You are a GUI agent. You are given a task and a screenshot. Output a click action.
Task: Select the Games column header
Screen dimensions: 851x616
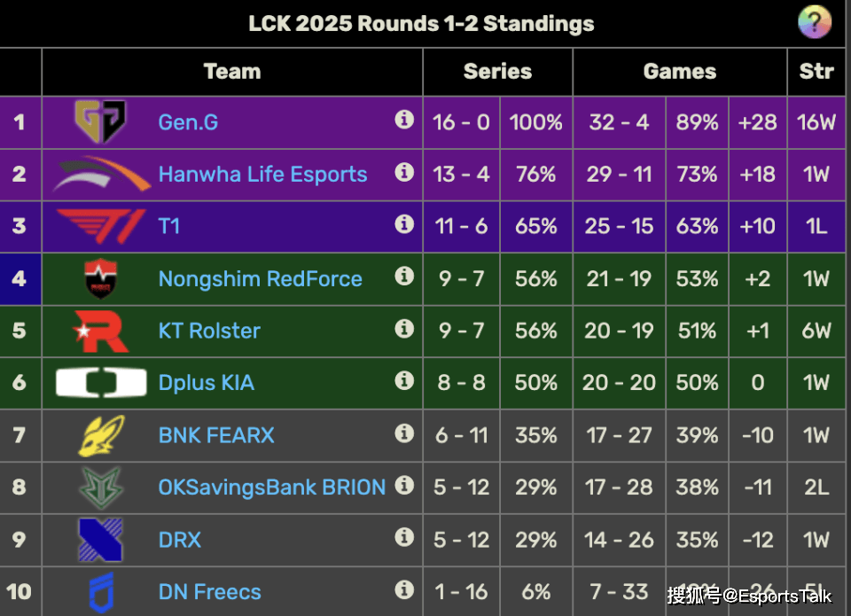(x=680, y=72)
